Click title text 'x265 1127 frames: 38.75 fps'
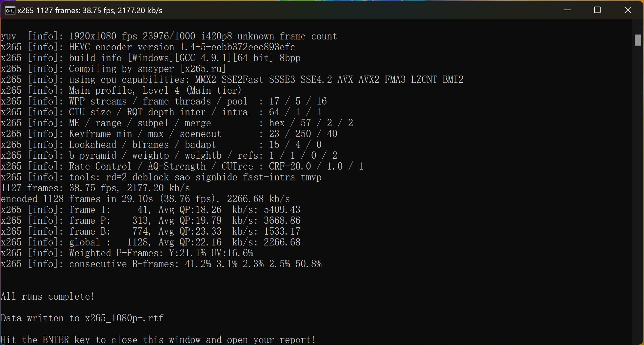 click(66, 11)
